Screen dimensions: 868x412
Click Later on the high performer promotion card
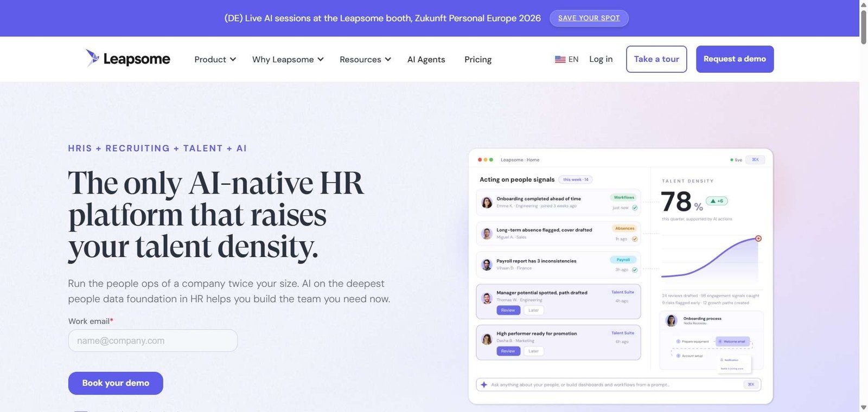coord(534,351)
